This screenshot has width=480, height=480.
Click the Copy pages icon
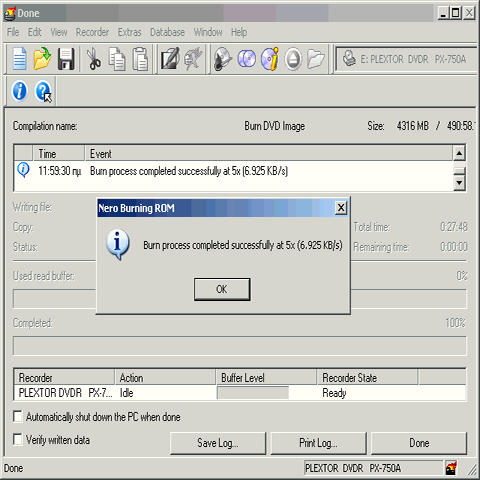click(x=117, y=59)
